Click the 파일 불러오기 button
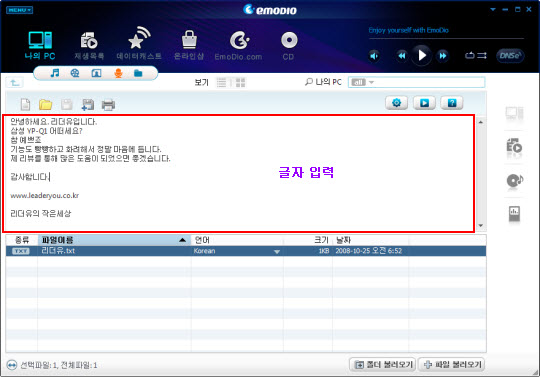This screenshot has width=540, height=377. [x=452, y=364]
